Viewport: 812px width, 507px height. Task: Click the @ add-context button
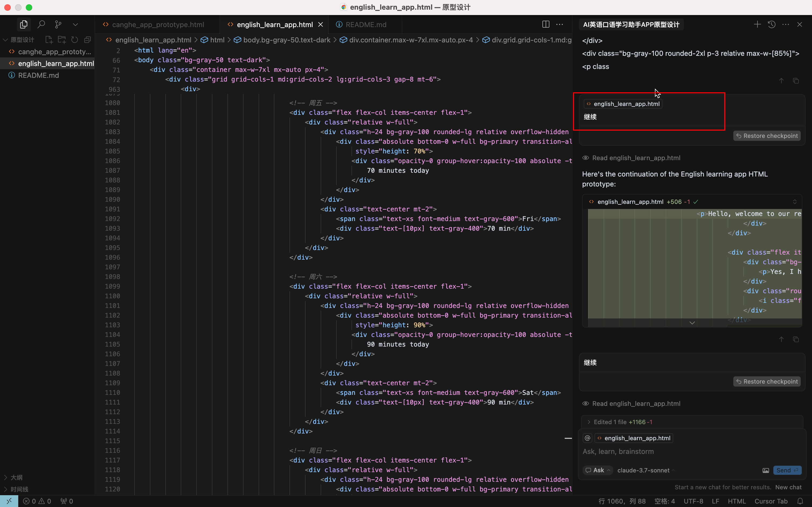point(588,438)
